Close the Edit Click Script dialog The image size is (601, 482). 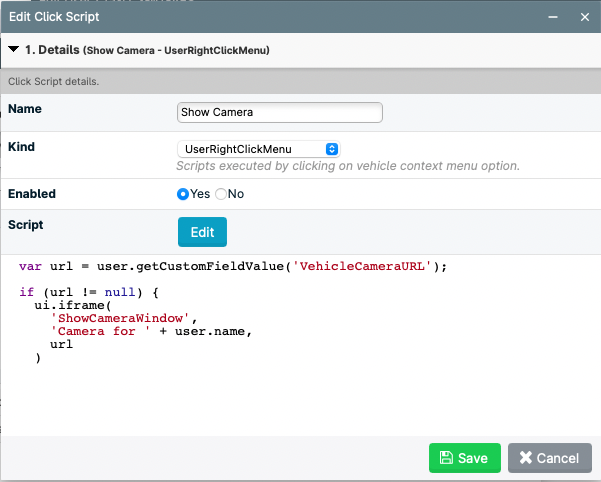coord(585,17)
